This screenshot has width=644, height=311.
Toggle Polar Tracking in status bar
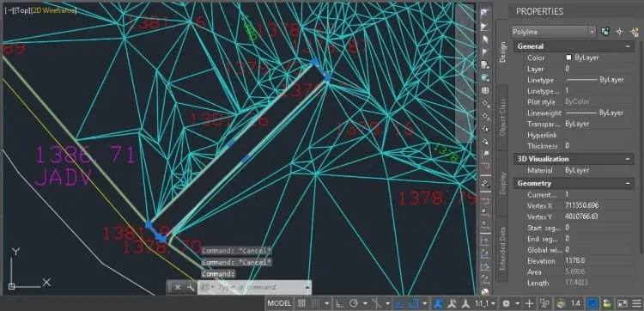[x=354, y=303]
